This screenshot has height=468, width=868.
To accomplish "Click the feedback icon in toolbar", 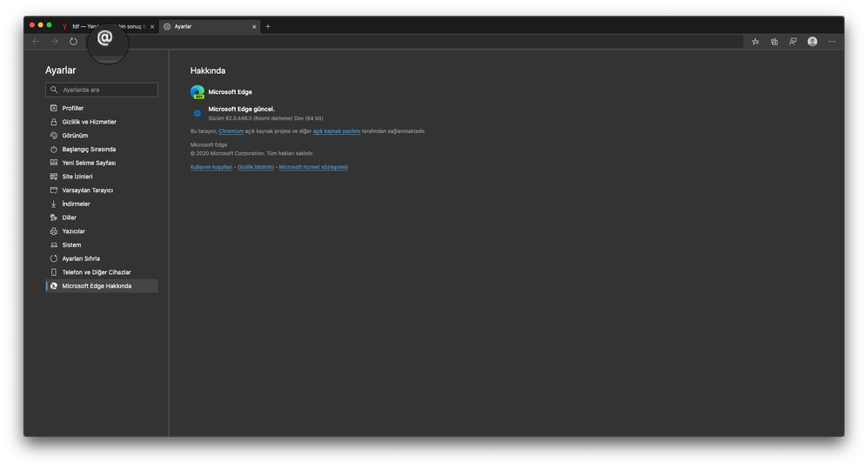I will [x=792, y=42].
